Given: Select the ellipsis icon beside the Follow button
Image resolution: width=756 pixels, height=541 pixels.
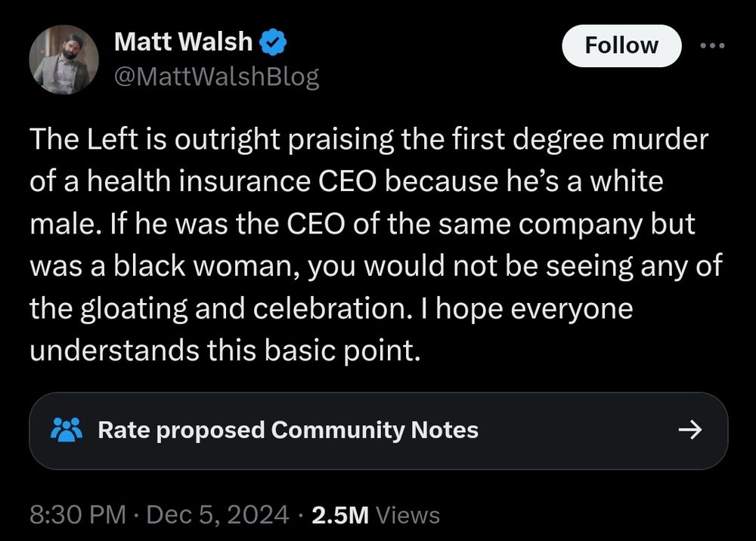Looking at the screenshot, I should pos(714,45).
